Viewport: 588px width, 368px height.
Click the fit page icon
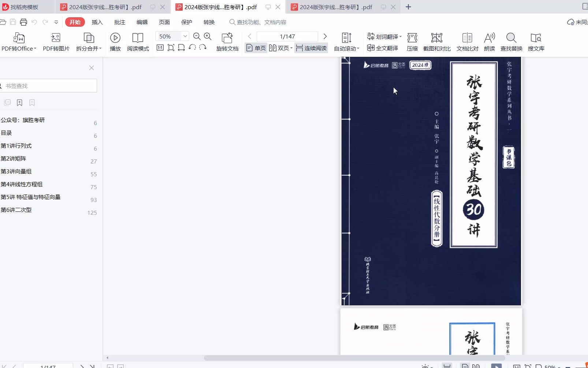pos(171,48)
